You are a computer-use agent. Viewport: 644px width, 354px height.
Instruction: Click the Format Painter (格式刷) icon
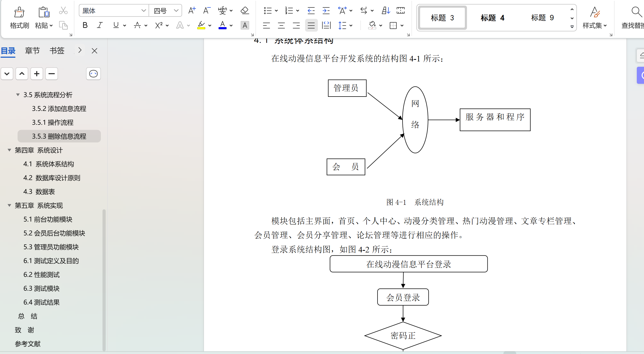click(19, 12)
